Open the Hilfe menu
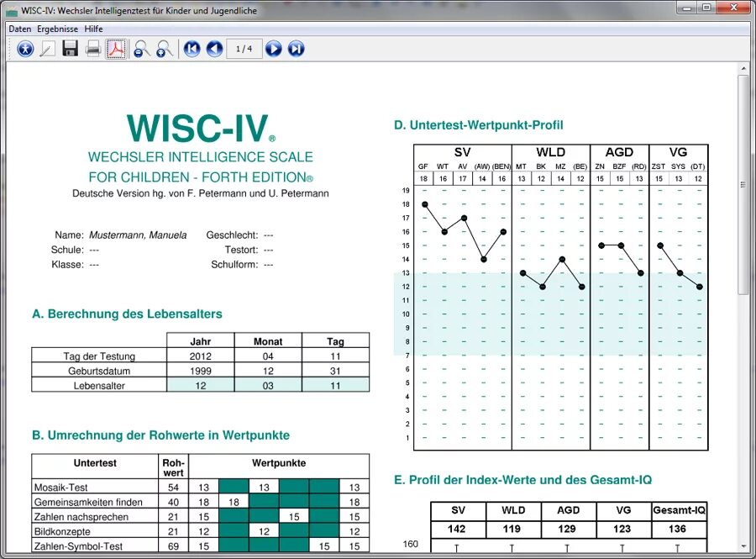The height and width of the screenshot is (559, 756). pos(93,29)
